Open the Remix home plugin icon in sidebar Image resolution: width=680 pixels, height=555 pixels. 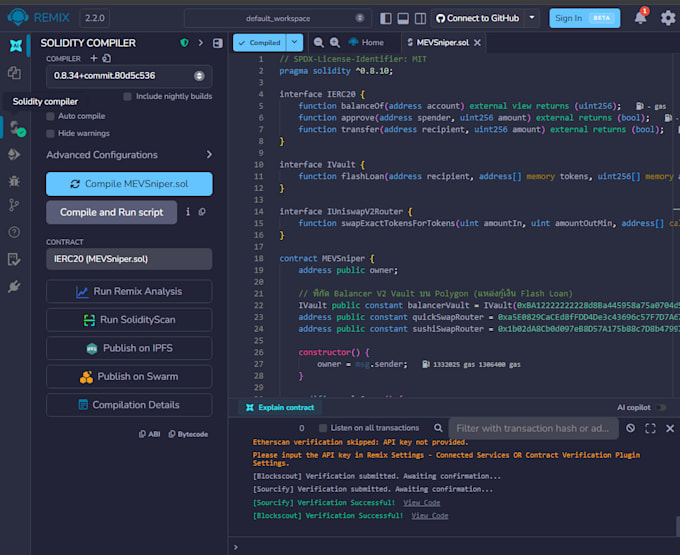pyautogui.click(x=16, y=45)
